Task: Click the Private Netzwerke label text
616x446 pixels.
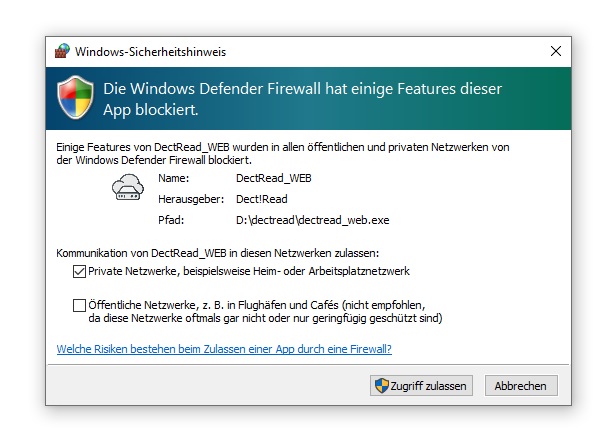Action: 248,271
